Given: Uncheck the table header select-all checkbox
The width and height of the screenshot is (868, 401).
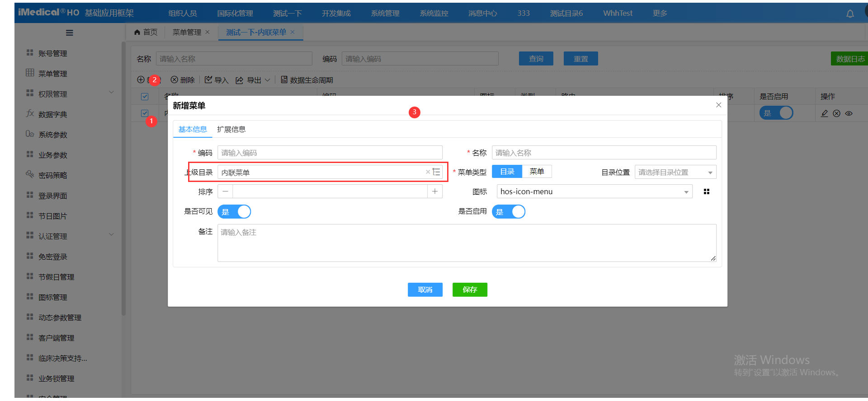Looking at the screenshot, I should click(145, 97).
